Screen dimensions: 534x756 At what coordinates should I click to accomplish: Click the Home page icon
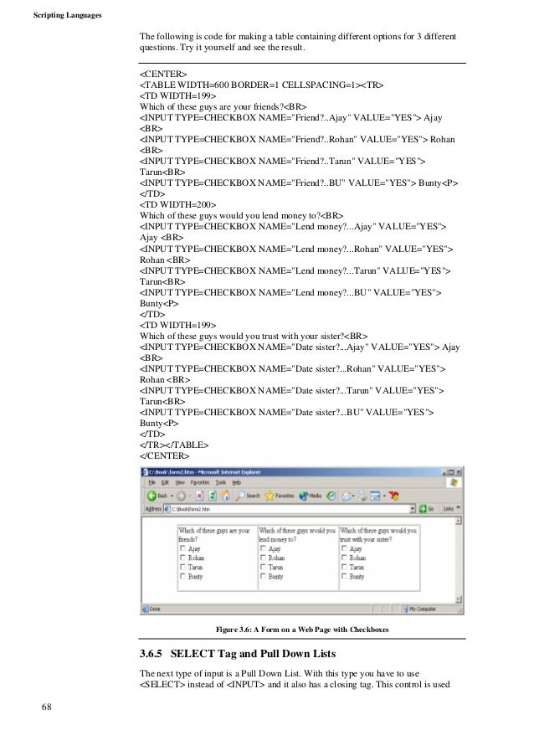[x=225, y=496]
